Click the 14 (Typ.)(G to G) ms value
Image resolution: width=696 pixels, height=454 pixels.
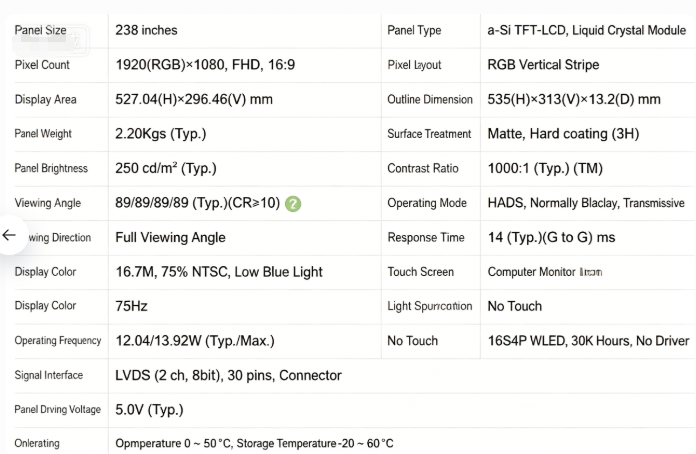coord(551,237)
